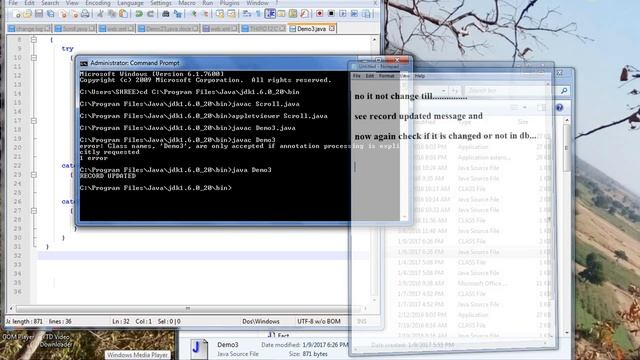Click the Windows Media Player taskbar label
The image size is (640, 360).
tap(138, 355)
